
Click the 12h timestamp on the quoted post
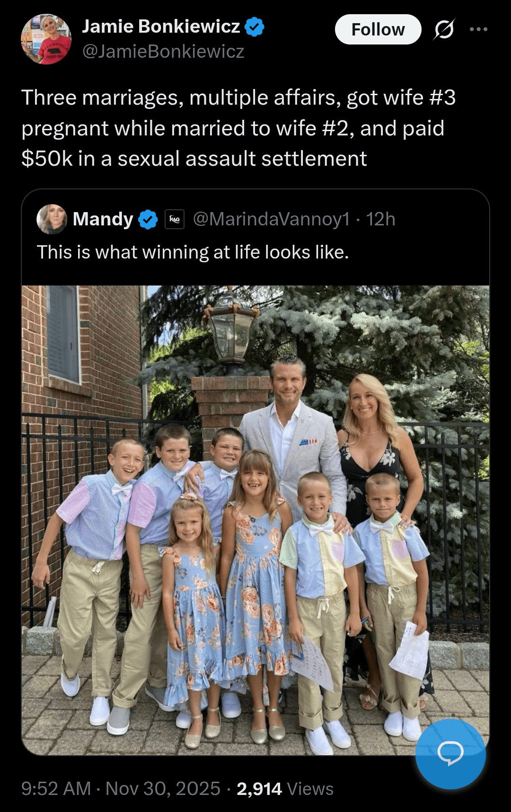[x=381, y=219]
